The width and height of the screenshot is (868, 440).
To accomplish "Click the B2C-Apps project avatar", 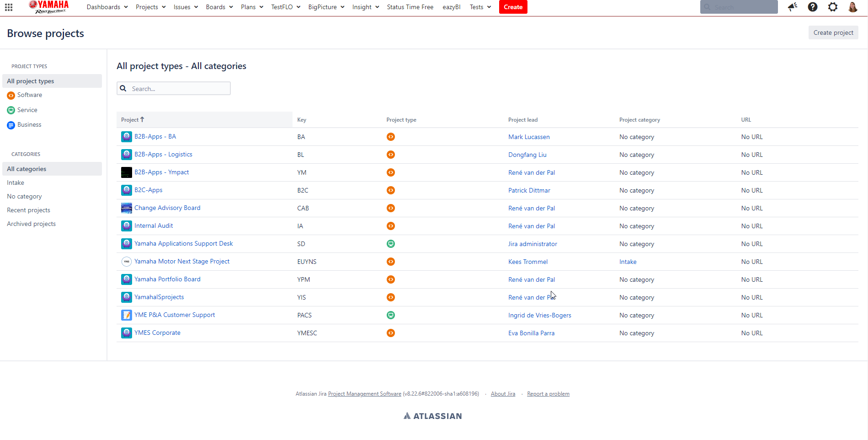I will [x=127, y=190].
